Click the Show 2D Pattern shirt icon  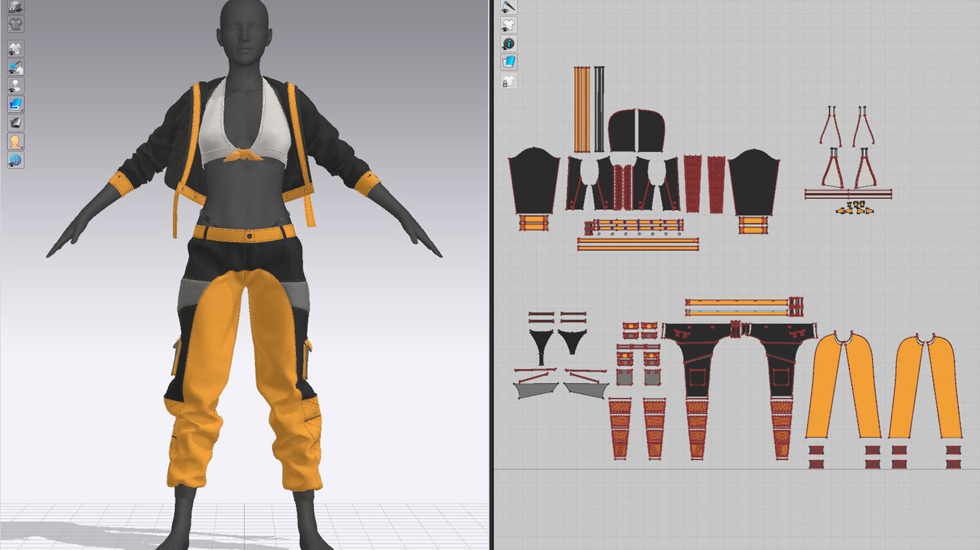coord(509,24)
